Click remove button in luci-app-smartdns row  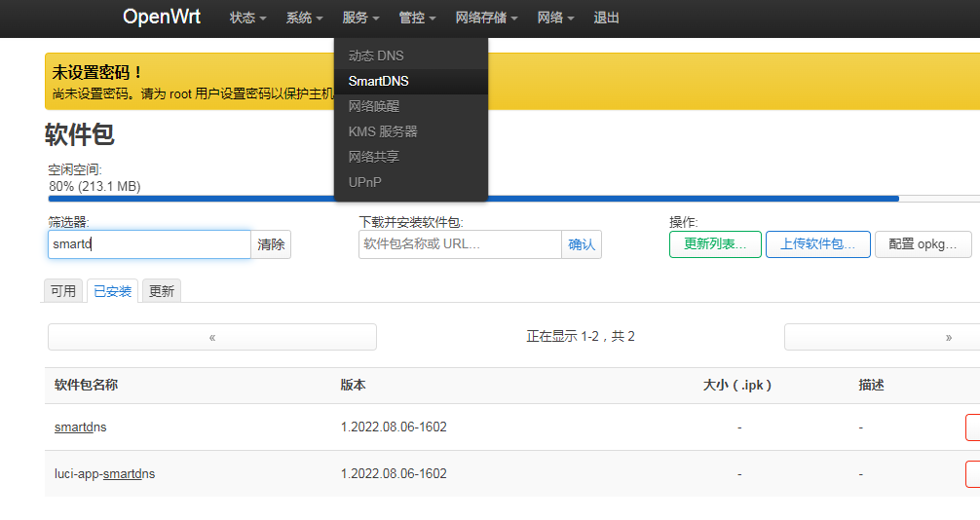[x=973, y=474]
